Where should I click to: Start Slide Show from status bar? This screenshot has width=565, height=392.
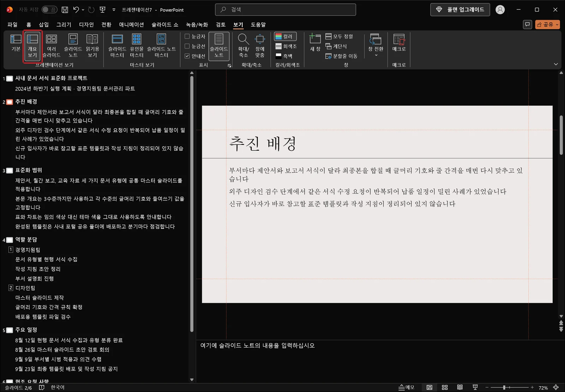tap(475, 387)
